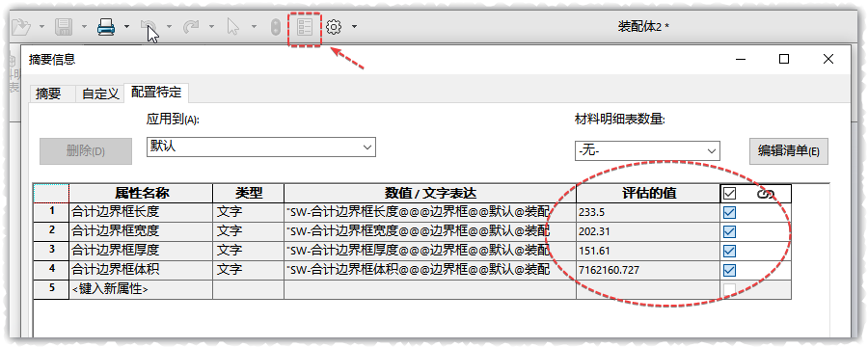Image resolution: width=868 pixels, height=348 pixels.
Task: Click the link column header icon
Action: 766,194
